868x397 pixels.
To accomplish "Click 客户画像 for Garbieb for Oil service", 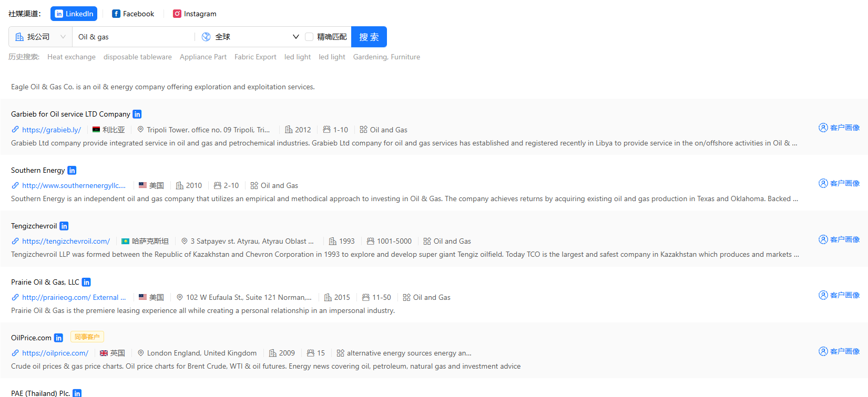I will tap(839, 128).
